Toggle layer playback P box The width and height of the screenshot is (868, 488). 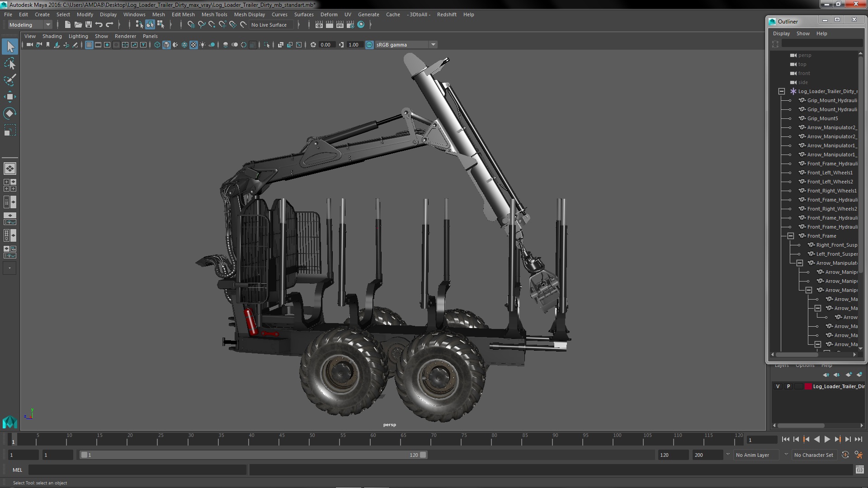pyautogui.click(x=788, y=386)
